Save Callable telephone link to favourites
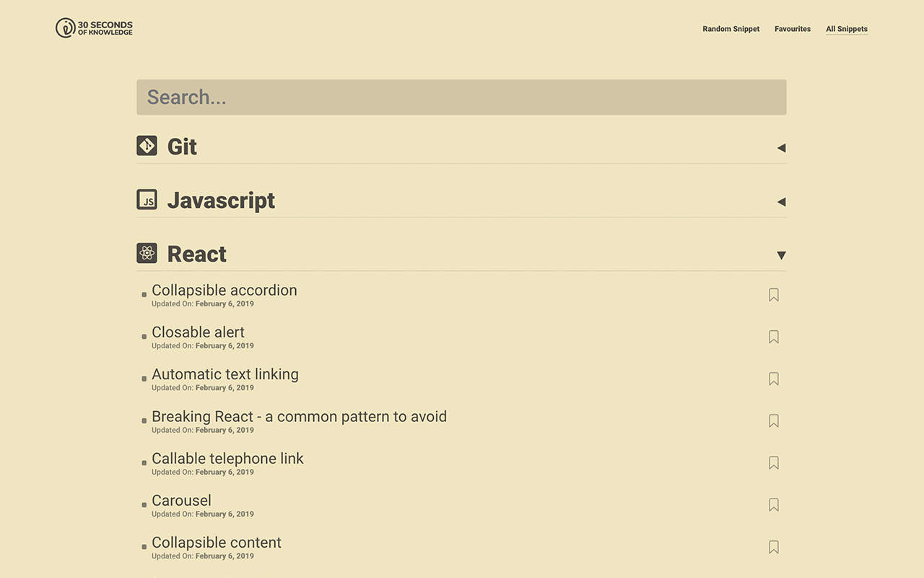Viewport: 924px width, 578px height. point(773,462)
